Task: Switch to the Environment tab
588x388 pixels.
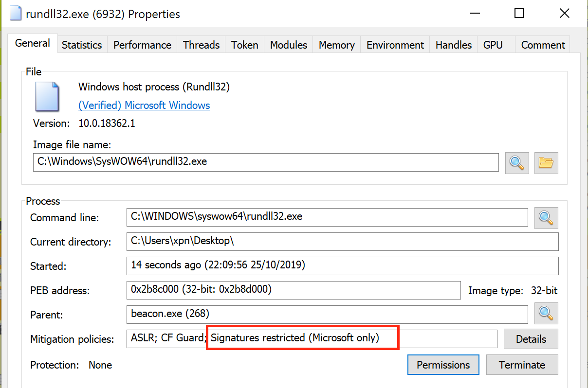Action: tap(394, 45)
